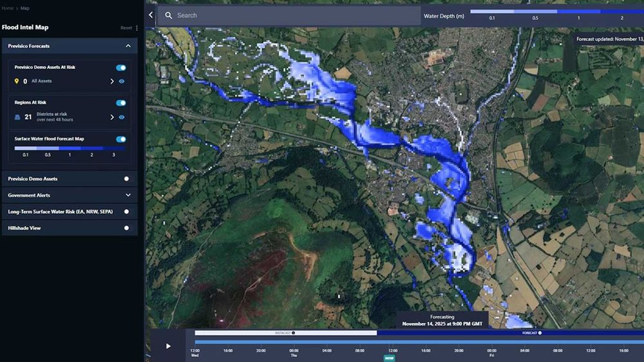The height and width of the screenshot is (362, 644).
Task: Click the districts at risk region icon
Action: pyautogui.click(x=17, y=117)
